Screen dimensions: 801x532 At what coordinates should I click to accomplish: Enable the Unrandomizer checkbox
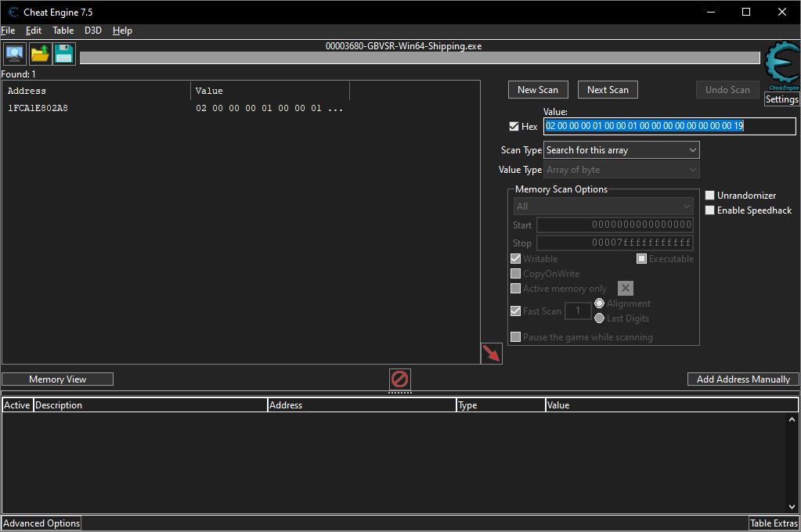pos(709,195)
